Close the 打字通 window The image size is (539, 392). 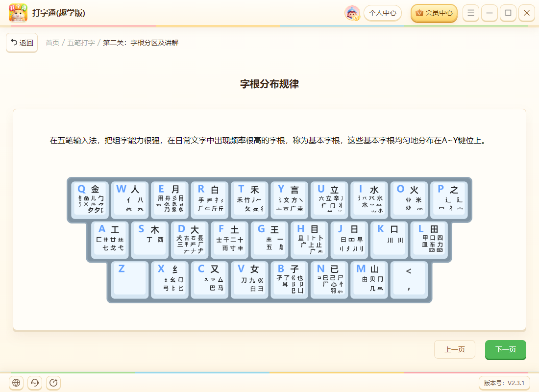pyautogui.click(x=527, y=13)
